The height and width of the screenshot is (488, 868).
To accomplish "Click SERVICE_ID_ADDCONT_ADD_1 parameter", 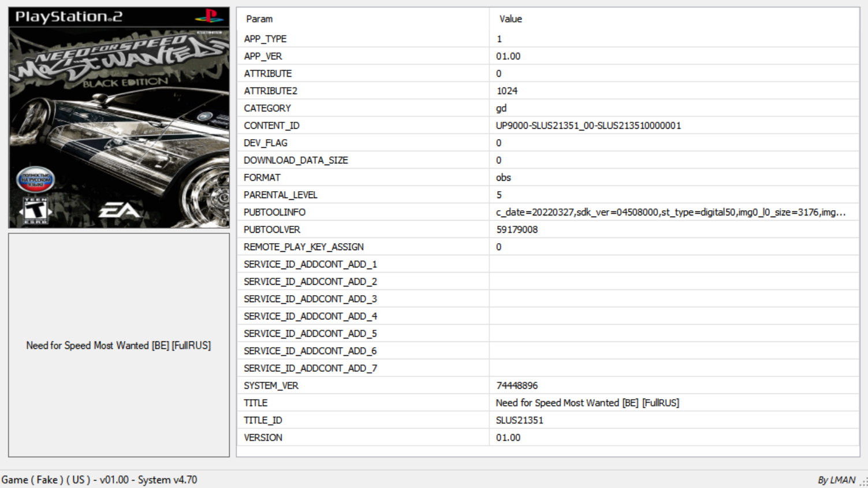I will (x=310, y=264).
